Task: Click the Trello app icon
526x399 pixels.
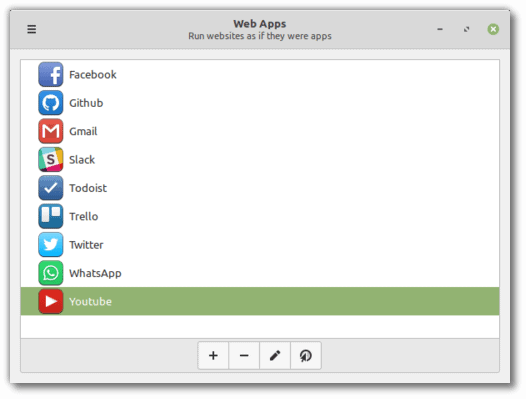Action: (x=50, y=216)
